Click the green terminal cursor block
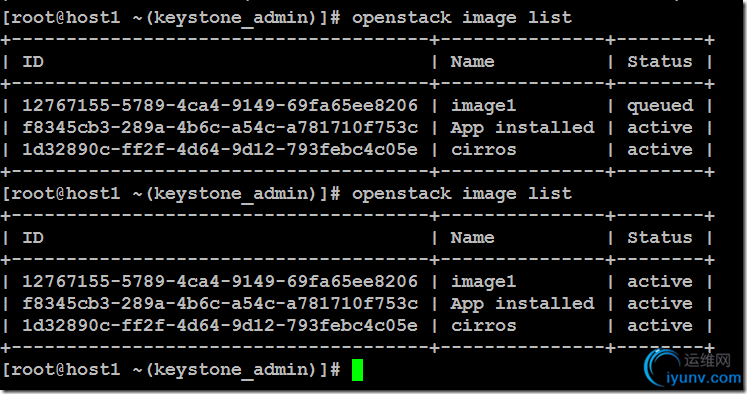The width and height of the screenshot is (747, 394). [x=357, y=370]
